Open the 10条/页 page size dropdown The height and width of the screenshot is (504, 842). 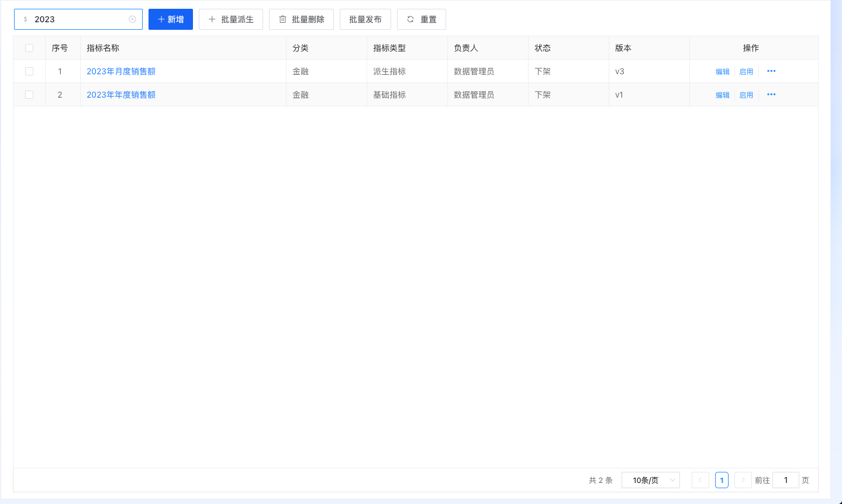click(650, 480)
